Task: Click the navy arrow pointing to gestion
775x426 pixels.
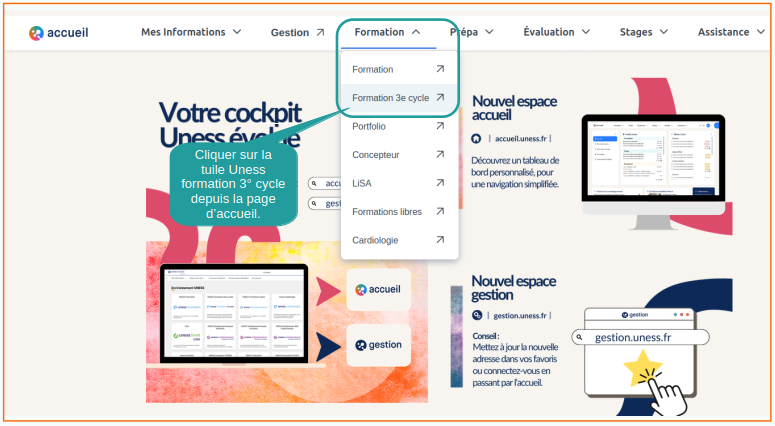Action: [x=328, y=346]
